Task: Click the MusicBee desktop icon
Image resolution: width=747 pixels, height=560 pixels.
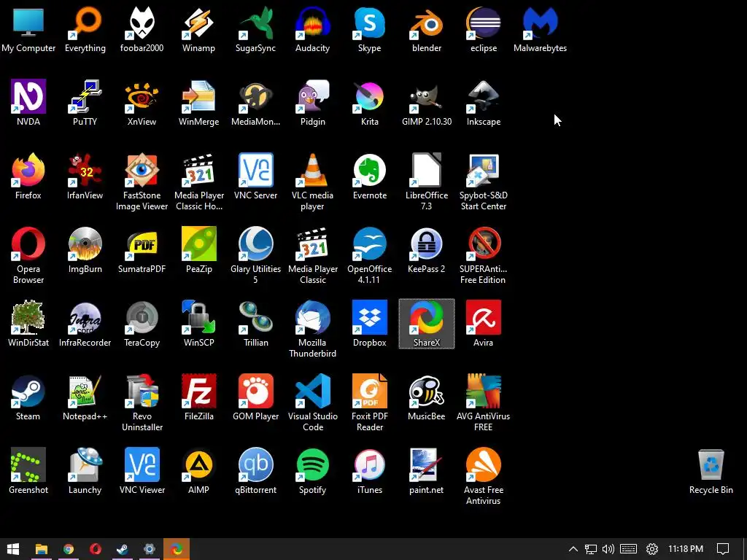Action: coord(426,397)
